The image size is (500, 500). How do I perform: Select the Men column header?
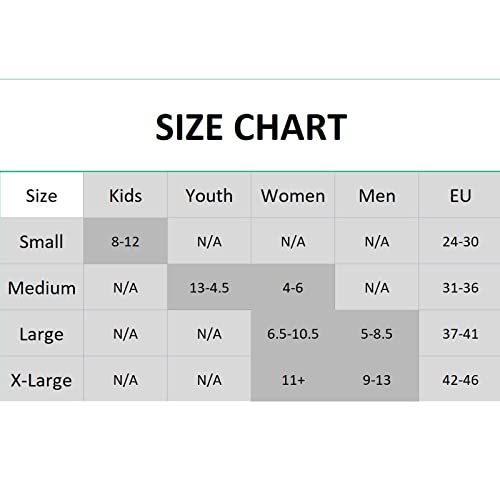[377, 195]
